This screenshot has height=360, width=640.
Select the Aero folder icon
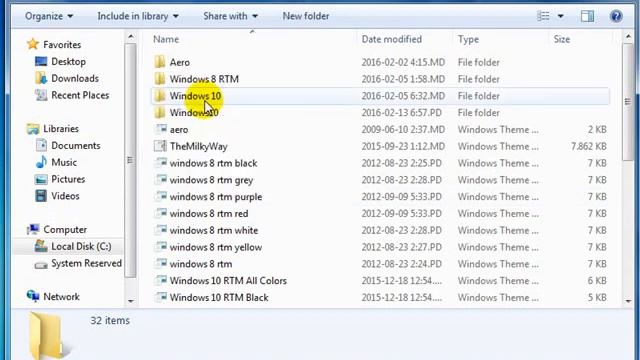160,62
